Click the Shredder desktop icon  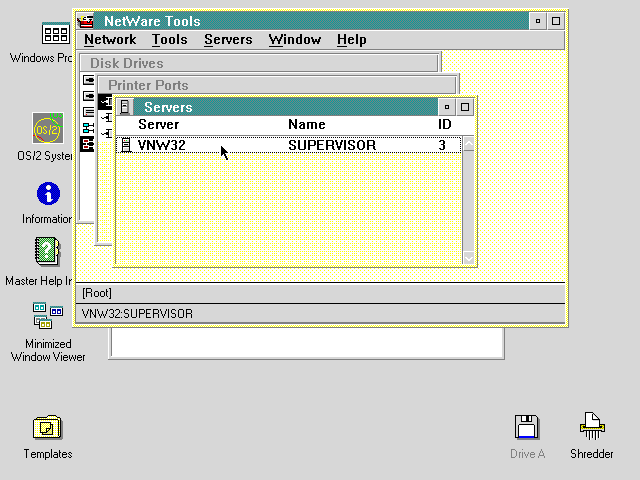tap(592, 426)
